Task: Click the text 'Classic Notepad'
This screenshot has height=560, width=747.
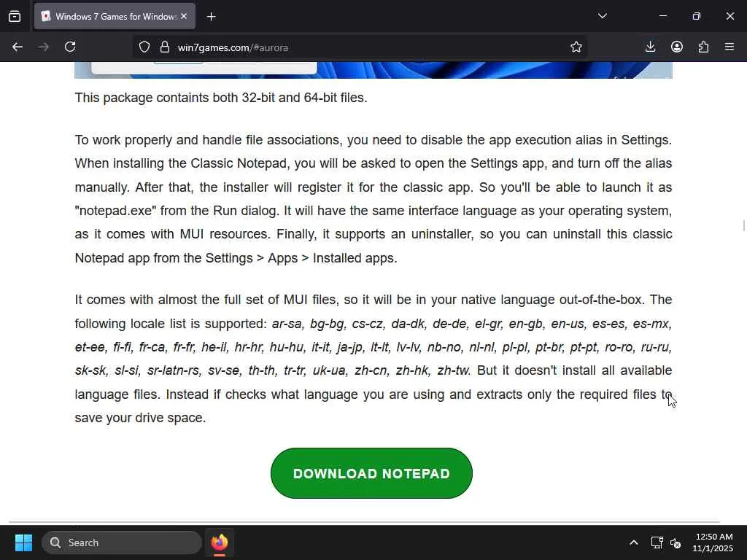Action: [239, 163]
